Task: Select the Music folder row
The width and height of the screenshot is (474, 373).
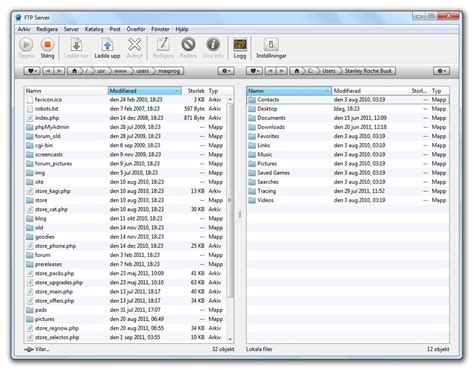Action: 348,154
